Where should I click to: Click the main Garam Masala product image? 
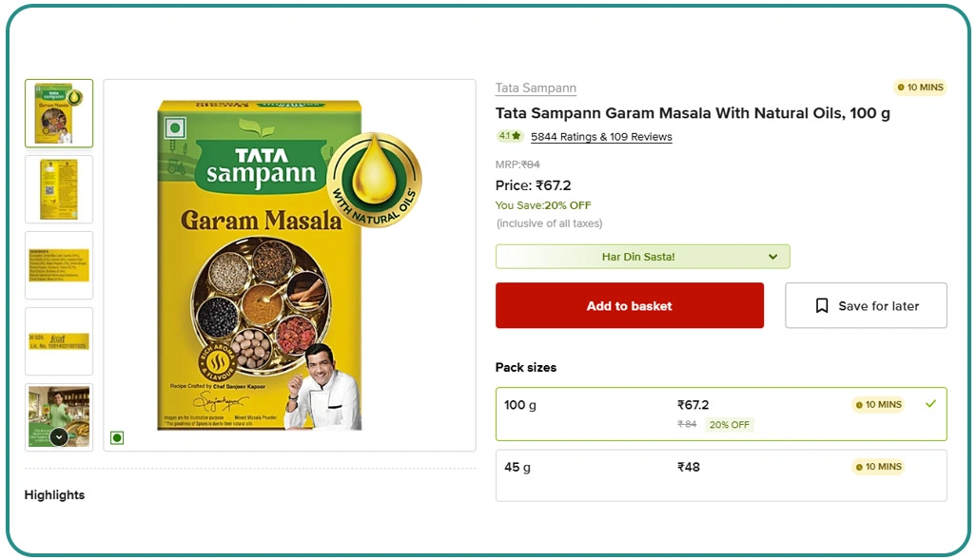point(289,264)
